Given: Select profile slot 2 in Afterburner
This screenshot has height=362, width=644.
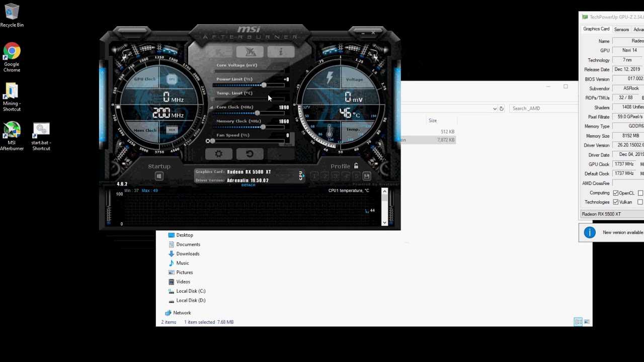Looking at the screenshot, I should [x=325, y=176].
